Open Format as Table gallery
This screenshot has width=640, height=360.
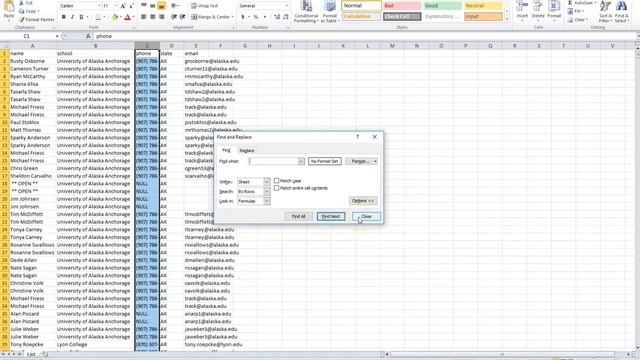coord(330,12)
